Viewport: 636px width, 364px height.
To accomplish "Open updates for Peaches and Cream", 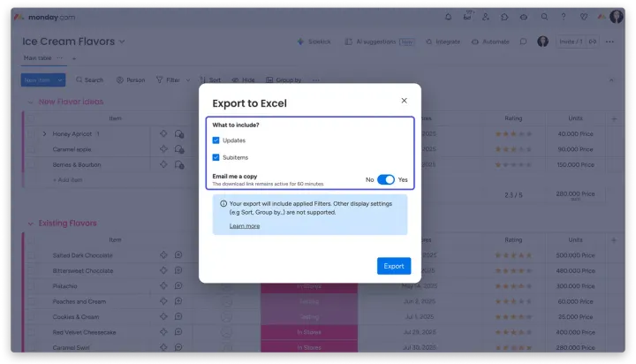I will pyautogui.click(x=178, y=301).
